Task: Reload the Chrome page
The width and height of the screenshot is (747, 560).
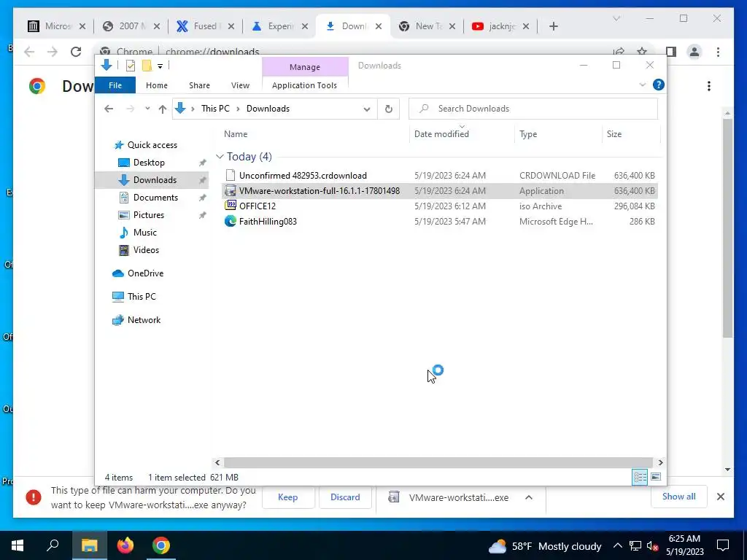Action: tap(76, 52)
